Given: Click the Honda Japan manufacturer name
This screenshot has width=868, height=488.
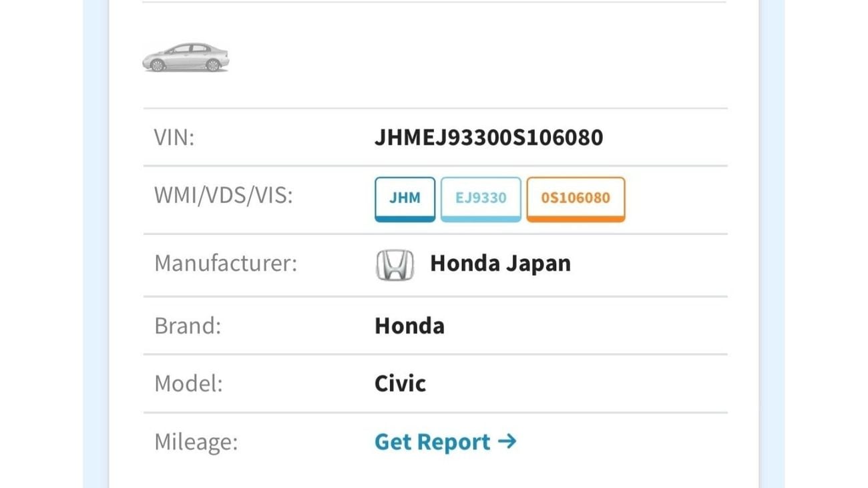Looking at the screenshot, I should point(500,263).
